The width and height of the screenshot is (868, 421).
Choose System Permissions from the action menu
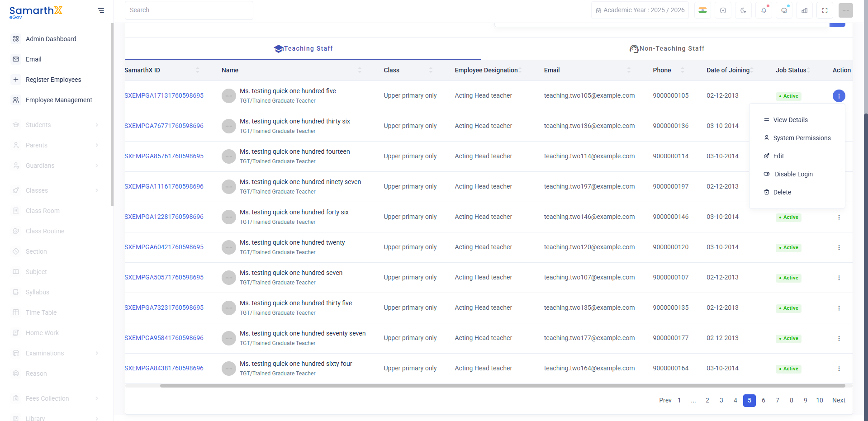(797, 138)
